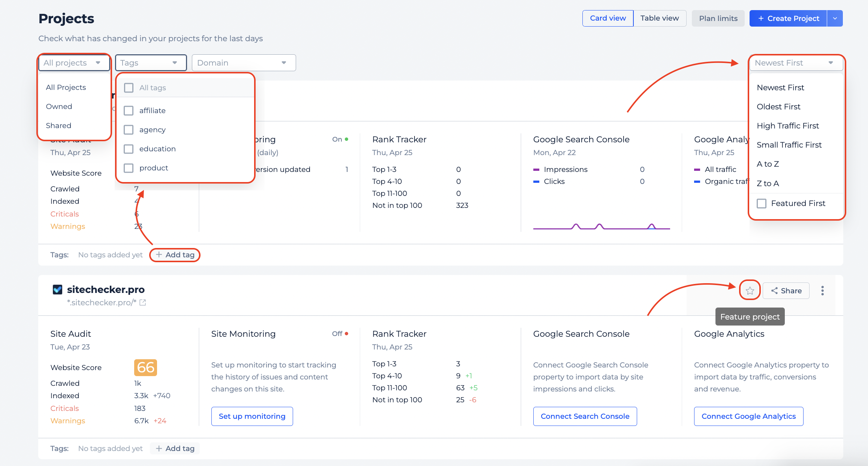Click Set up monitoring button
Image resolution: width=868 pixels, height=466 pixels.
252,416
